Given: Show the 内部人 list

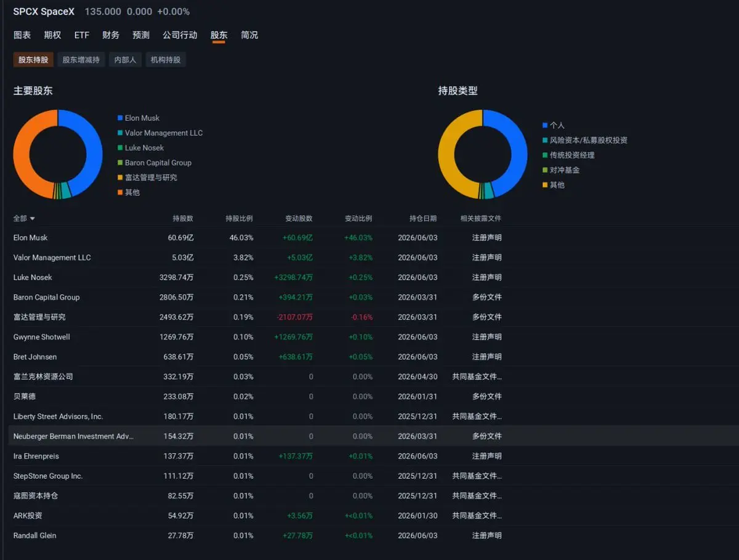Looking at the screenshot, I should pos(125,60).
